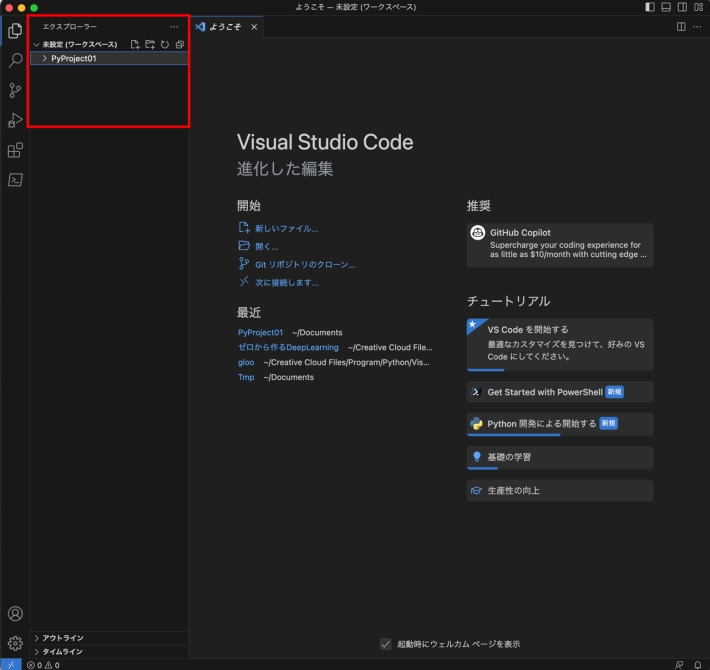The image size is (710, 670).
Task: Open recent project PyProject01
Action: coord(260,332)
